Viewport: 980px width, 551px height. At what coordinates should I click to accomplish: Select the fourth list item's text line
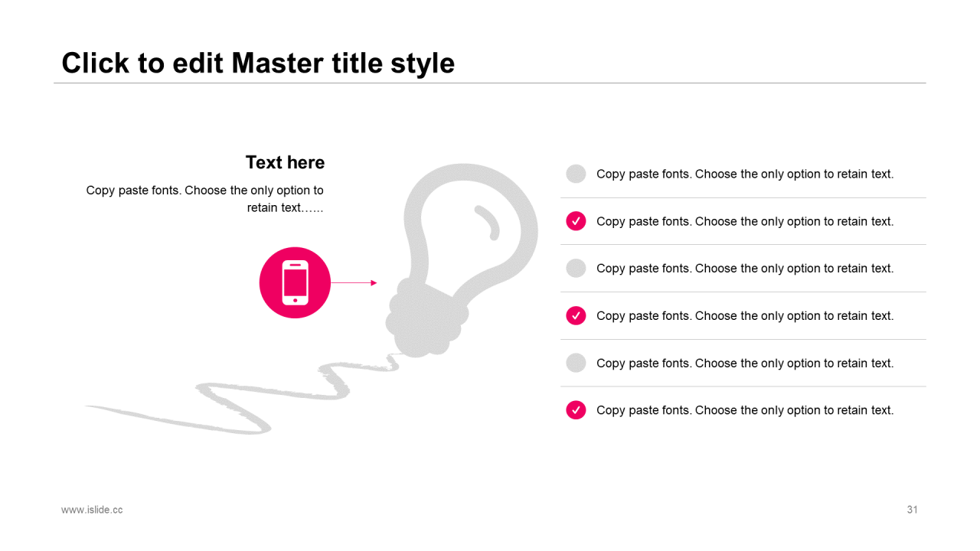745,315
